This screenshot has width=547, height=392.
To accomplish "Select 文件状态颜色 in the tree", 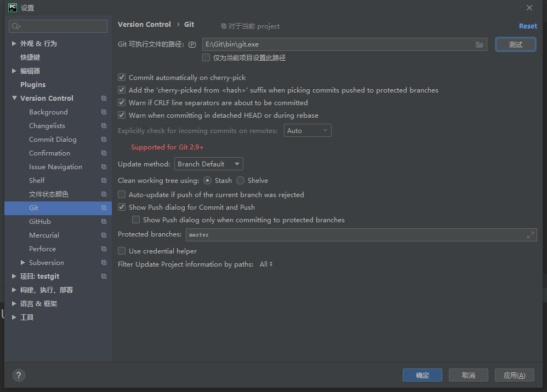I will pyautogui.click(x=49, y=194).
